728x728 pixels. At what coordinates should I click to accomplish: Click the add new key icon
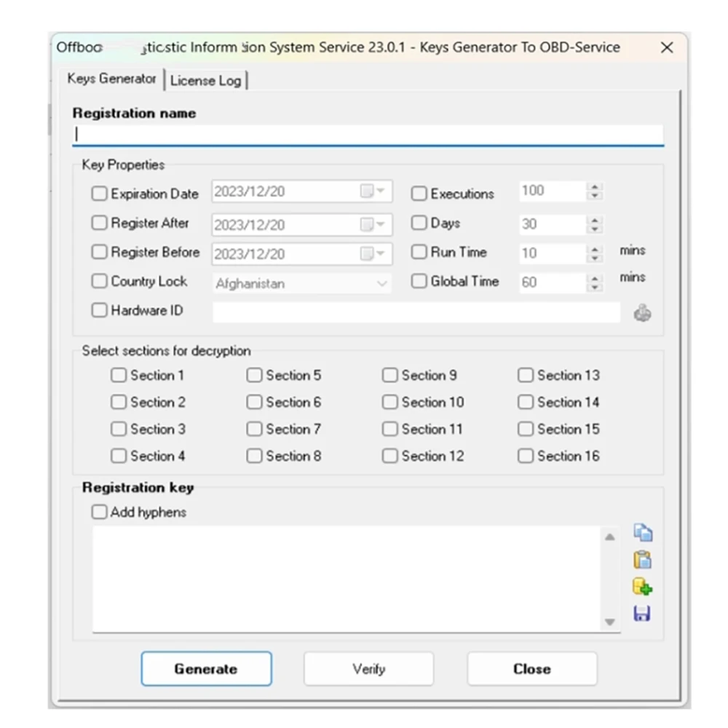[643, 587]
